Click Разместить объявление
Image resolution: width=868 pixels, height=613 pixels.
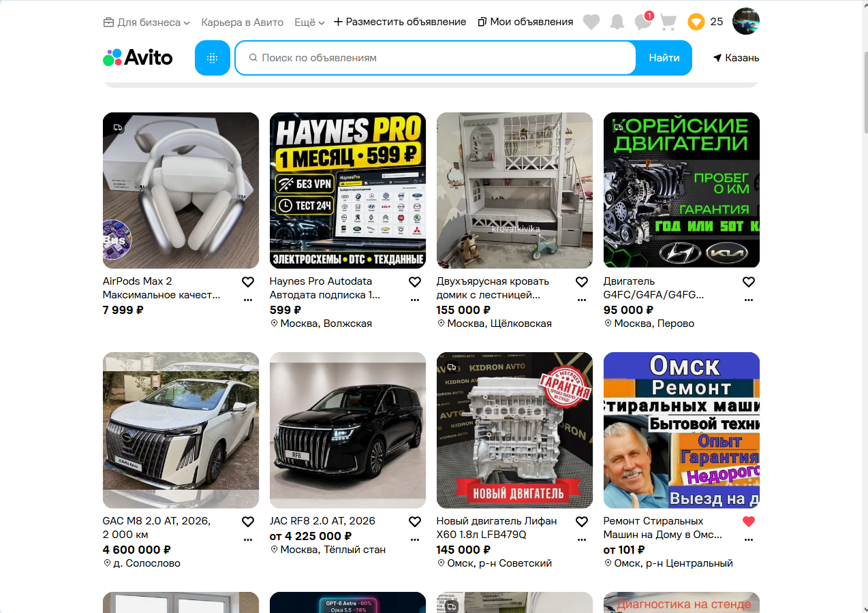click(400, 22)
